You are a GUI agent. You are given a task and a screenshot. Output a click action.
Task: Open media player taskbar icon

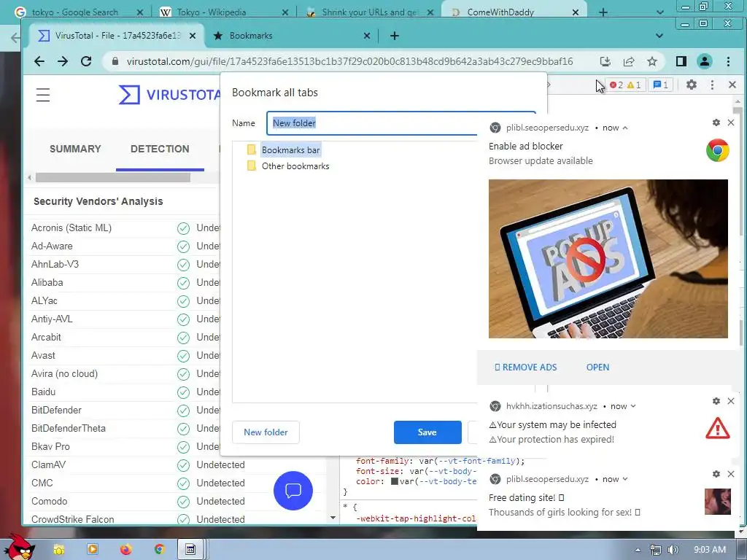(x=93, y=550)
